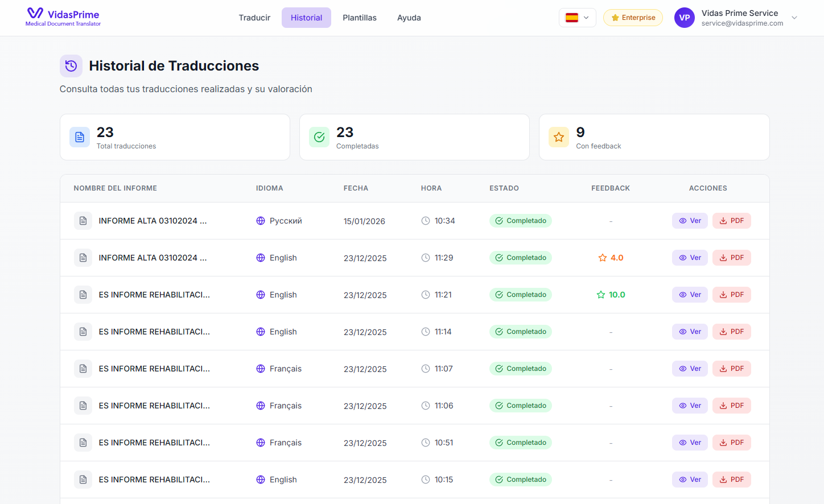The image size is (824, 504).
Task: Click the Total traducciones document icon
Action: 80,137
